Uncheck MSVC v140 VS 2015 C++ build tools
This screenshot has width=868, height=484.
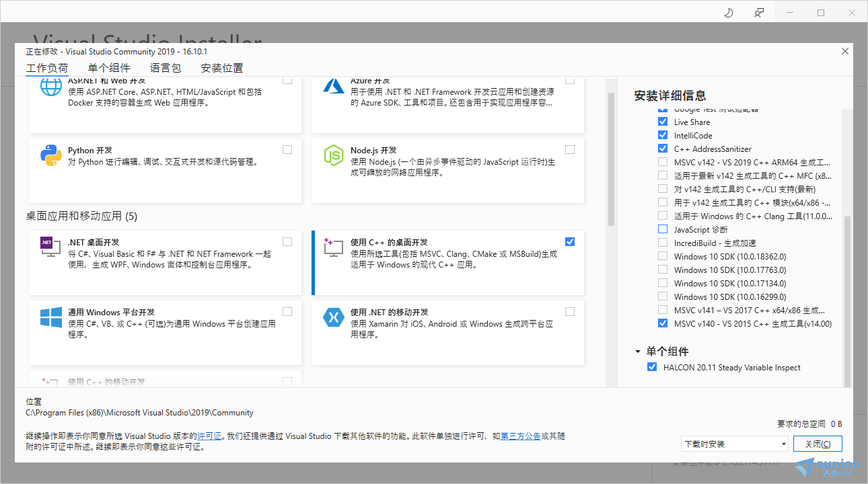click(663, 323)
